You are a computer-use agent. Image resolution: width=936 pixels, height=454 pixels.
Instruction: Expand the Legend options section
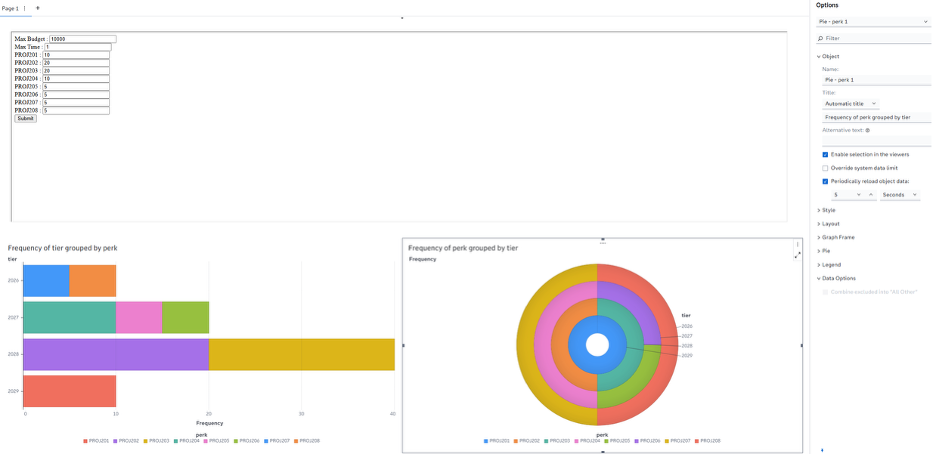(x=832, y=264)
